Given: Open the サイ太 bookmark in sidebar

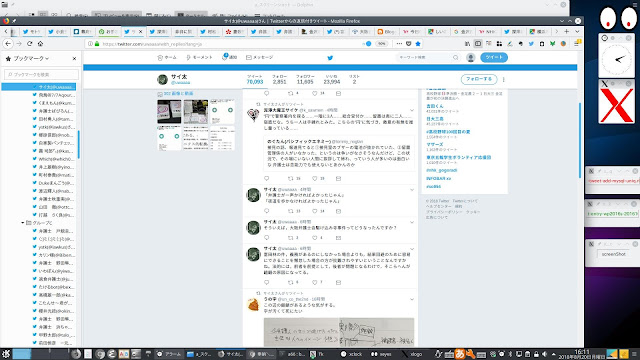Looking at the screenshot, I should pyautogui.click(x=39, y=87).
